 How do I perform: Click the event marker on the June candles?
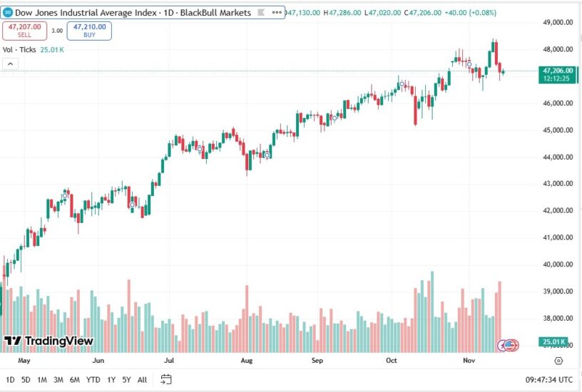click(x=133, y=205)
